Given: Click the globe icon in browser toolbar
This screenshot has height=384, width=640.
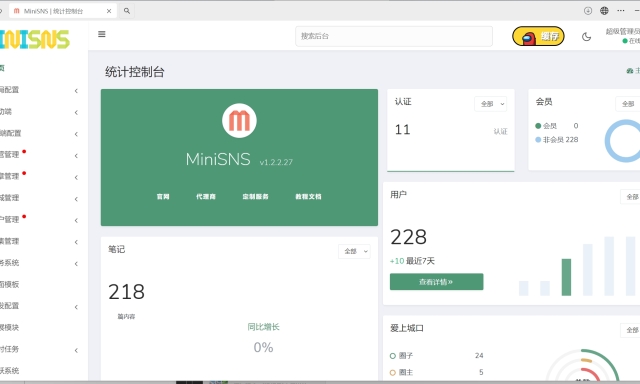Looking at the screenshot, I should (x=604, y=11).
